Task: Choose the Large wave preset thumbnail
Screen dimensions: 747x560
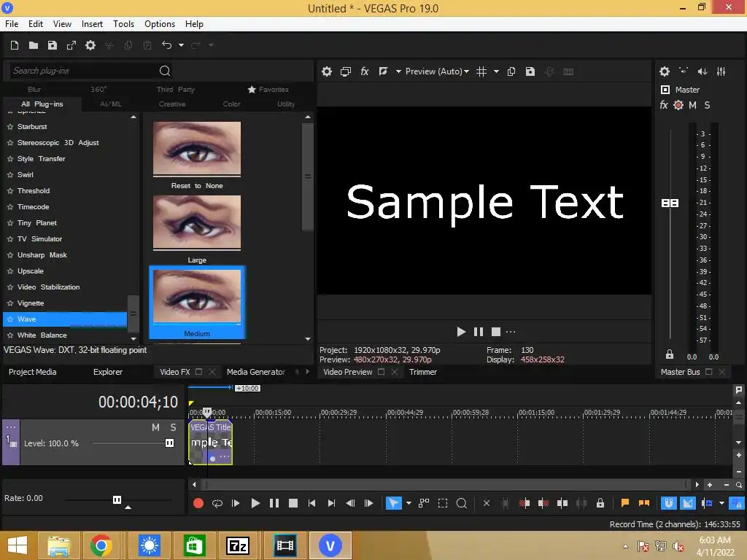Action: [x=197, y=222]
